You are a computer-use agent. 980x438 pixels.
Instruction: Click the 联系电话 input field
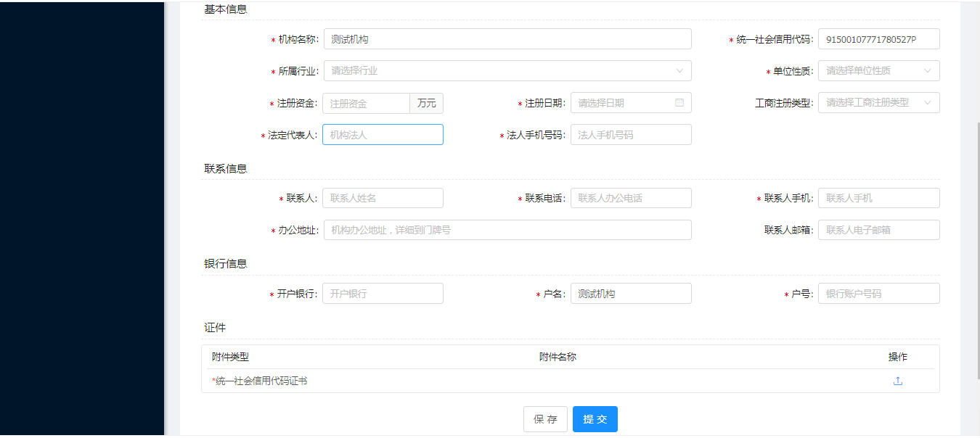click(630, 197)
